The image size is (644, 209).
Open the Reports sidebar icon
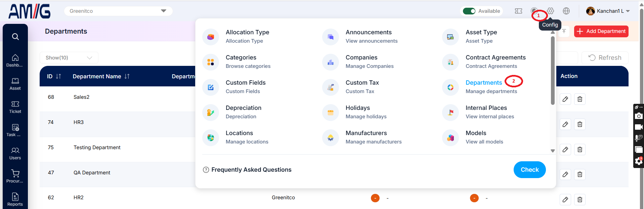point(15,200)
